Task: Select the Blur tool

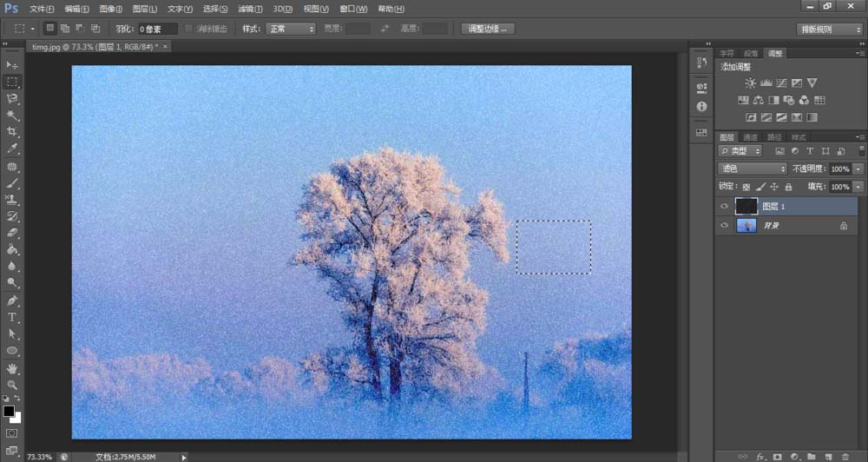Action: pyautogui.click(x=11, y=266)
